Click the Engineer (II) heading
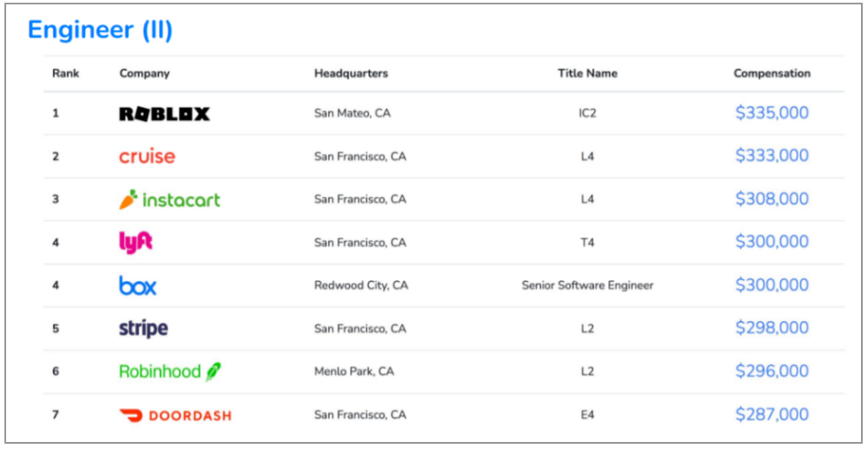Viewport: 868px width, 449px height. [x=100, y=29]
